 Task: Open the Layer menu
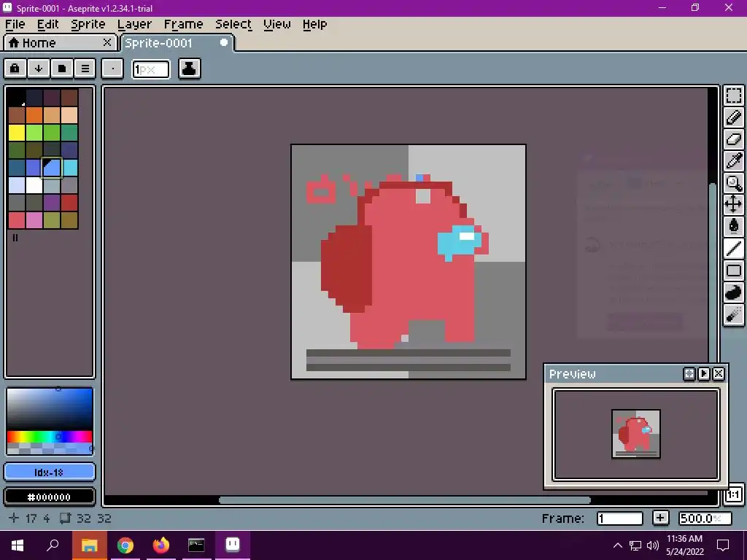tap(134, 24)
